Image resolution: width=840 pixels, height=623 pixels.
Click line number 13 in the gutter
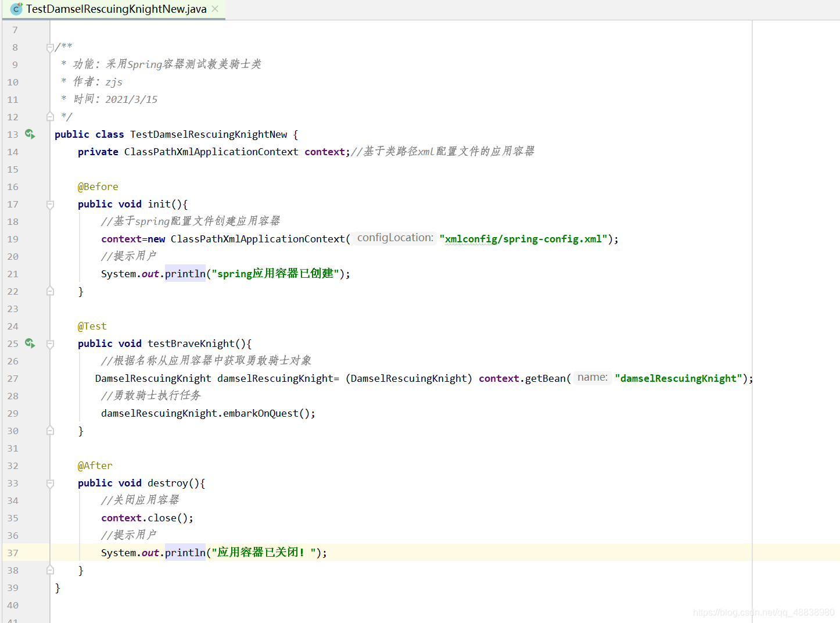[13, 134]
